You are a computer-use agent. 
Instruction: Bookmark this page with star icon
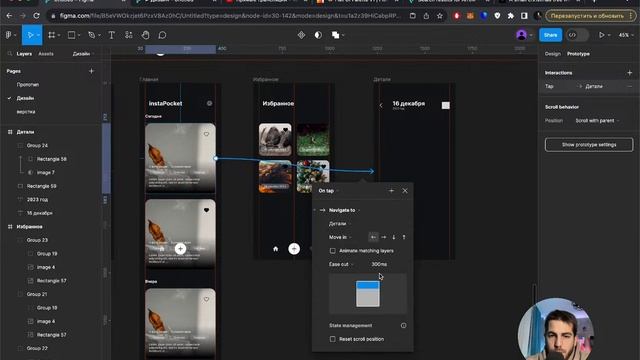[440, 16]
